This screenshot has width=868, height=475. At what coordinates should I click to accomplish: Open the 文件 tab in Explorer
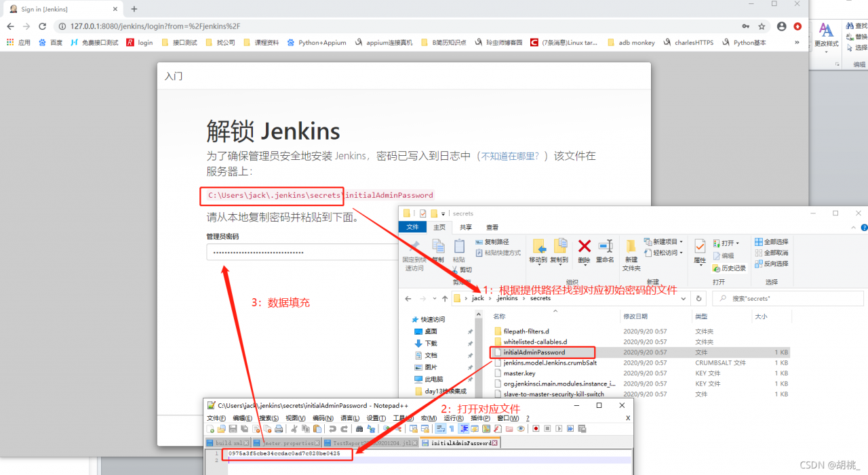pos(412,227)
